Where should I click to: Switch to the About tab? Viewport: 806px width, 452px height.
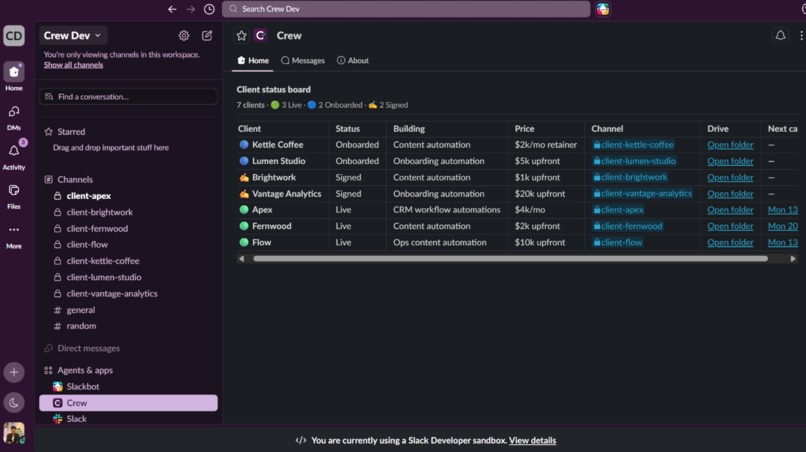353,61
